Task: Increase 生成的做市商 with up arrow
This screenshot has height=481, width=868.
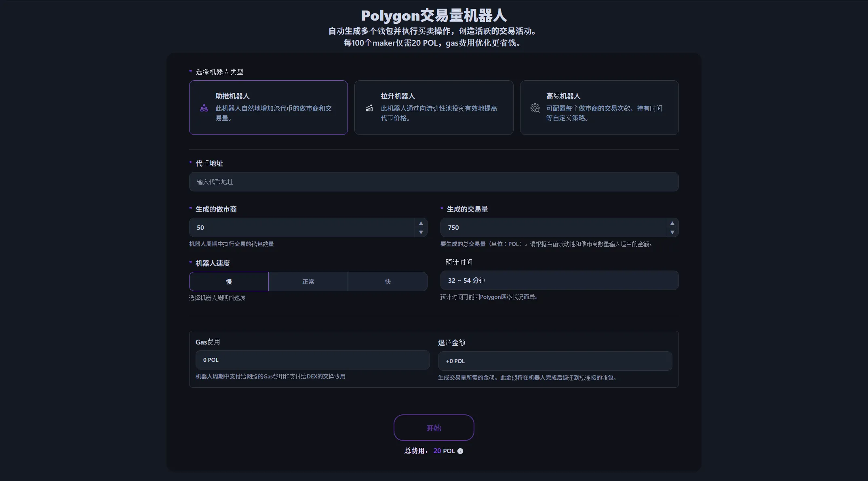Action: click(x=421, y=223)
